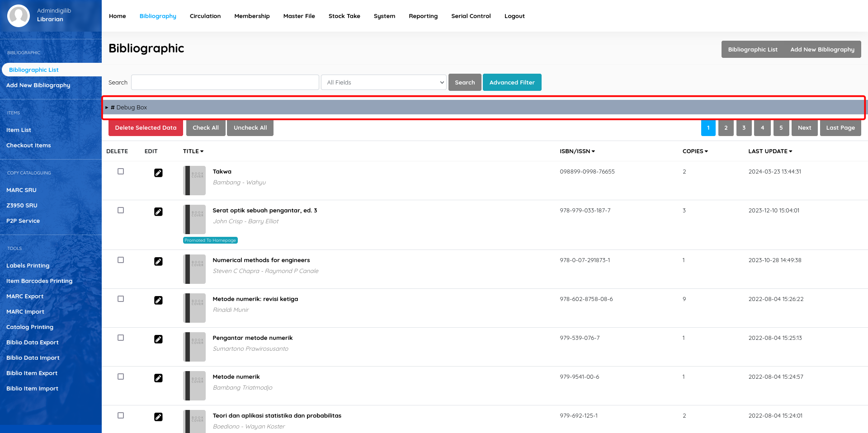Go to Serial Control menu
The image size is (868, 433).
[471, 16]
